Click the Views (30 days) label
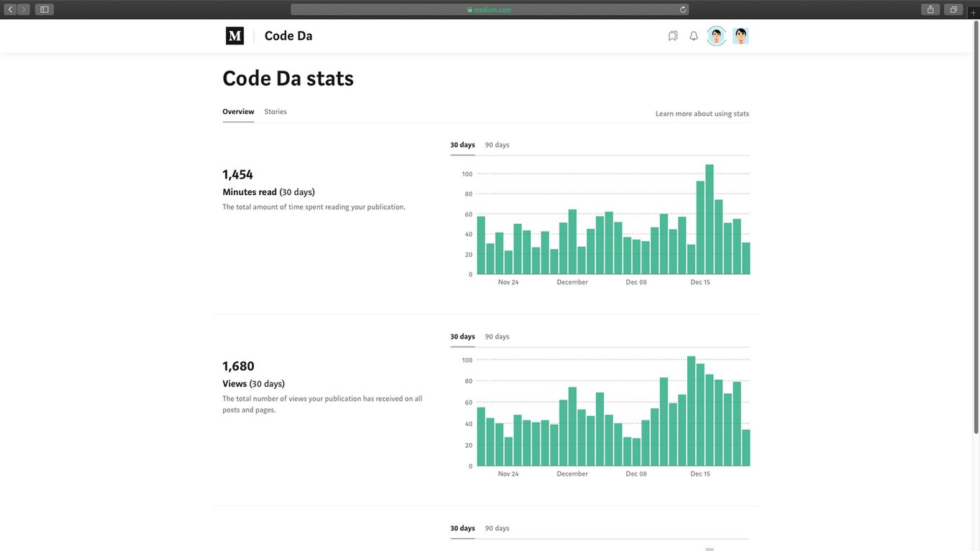 click(x=253, y=384)
